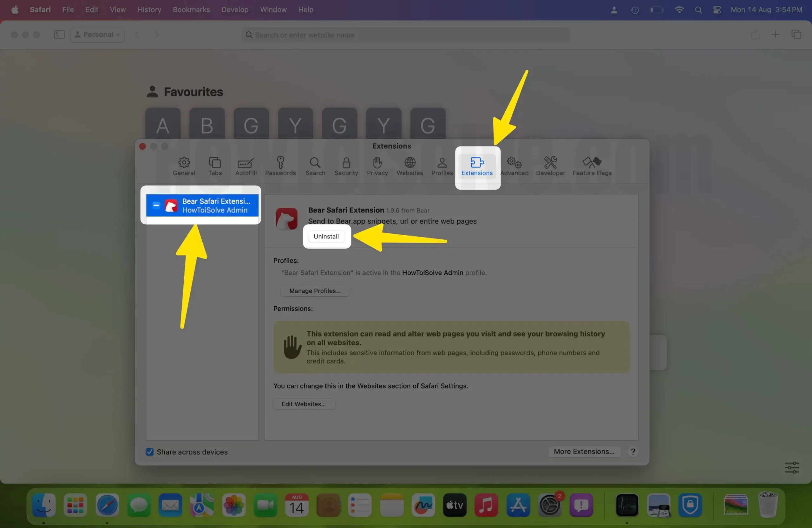Open More Extensions from Mac App Store

click(x=584, y=451)
